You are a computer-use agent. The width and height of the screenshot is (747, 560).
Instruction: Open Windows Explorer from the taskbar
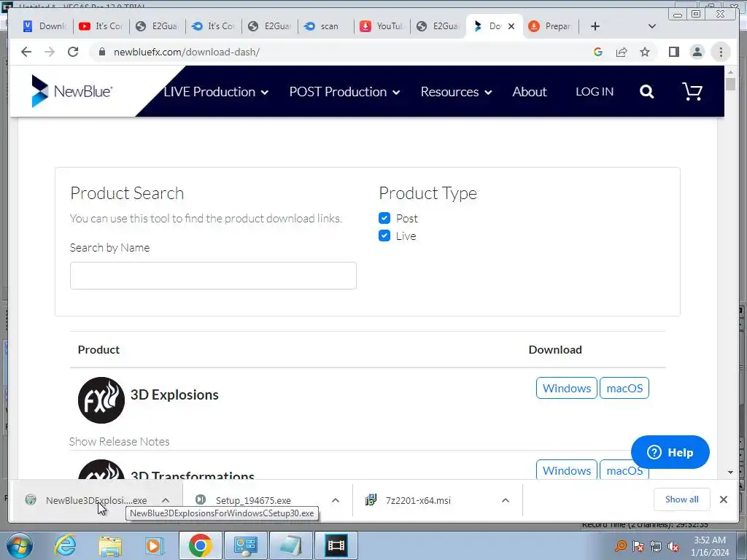(x=111, y=545)
